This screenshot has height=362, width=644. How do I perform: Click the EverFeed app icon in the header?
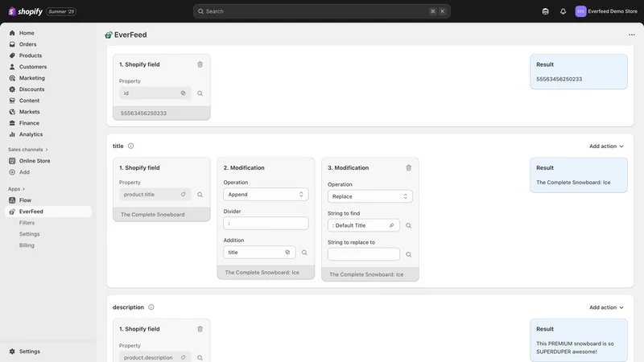(109, 35)
